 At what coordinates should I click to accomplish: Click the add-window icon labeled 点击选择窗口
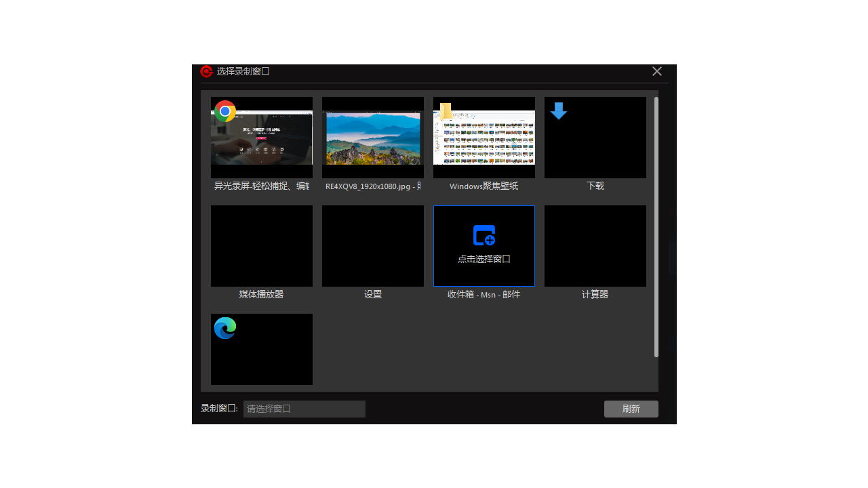coord(484,235)
